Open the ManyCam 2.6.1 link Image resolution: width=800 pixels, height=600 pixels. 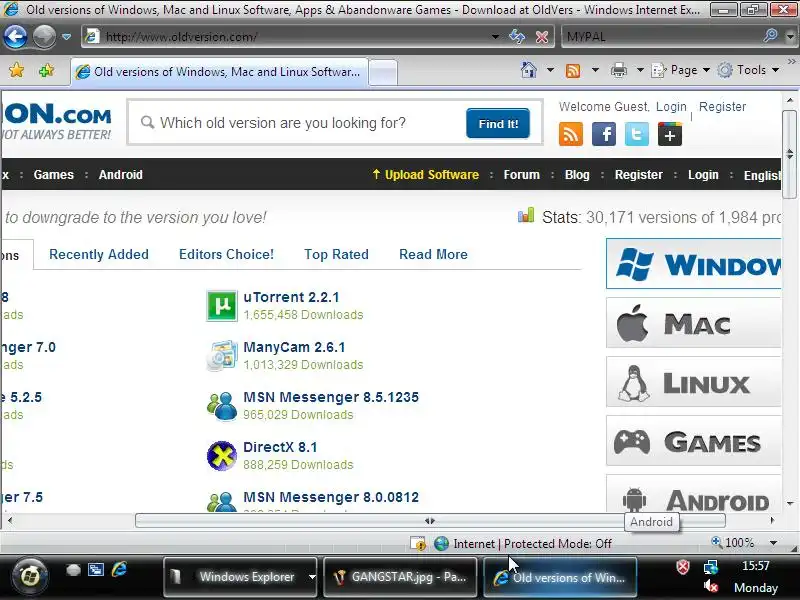[x=294, y=347]
